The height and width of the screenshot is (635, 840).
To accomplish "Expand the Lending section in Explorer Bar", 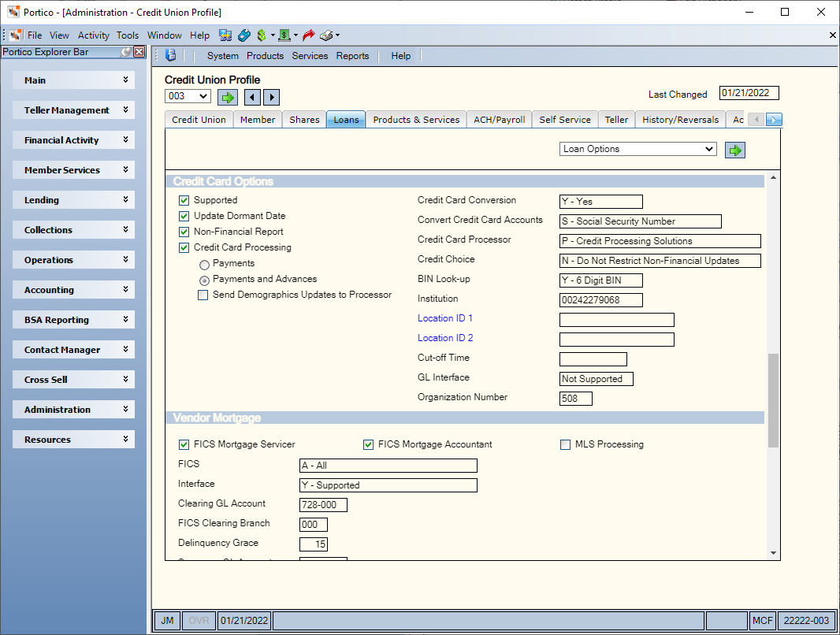I will pos(74,200).
